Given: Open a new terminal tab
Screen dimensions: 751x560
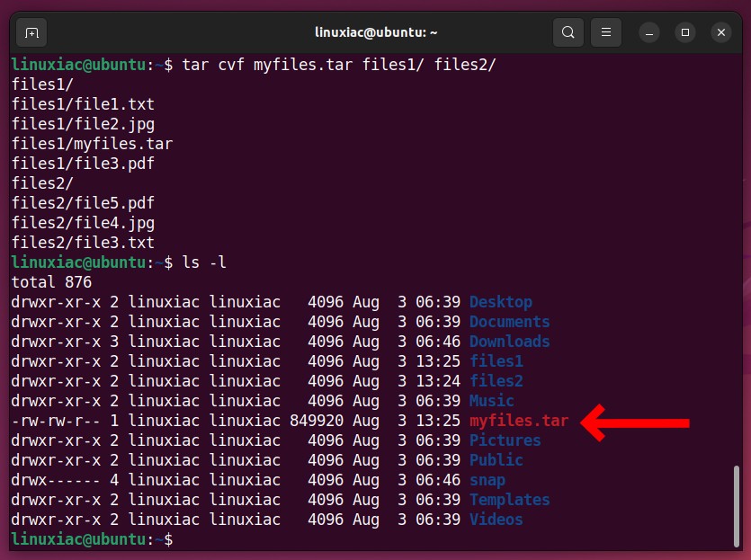Looking at the screenshot, I should [x=31, y=32].
